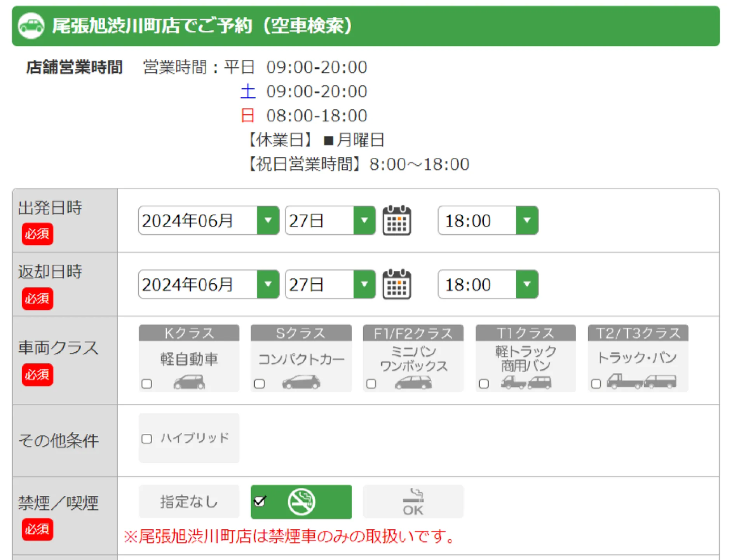Select the T1クラス header tab

(x=525, y=333)
